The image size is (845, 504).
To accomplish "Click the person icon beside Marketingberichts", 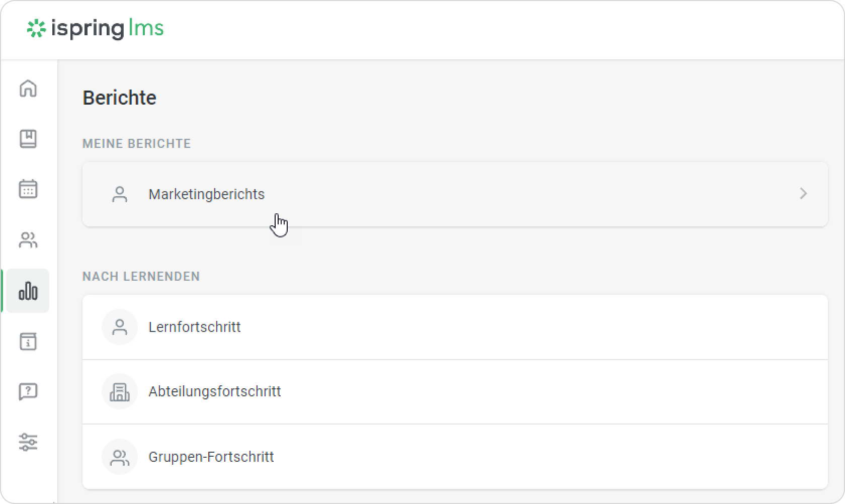I will click(120, 194).
